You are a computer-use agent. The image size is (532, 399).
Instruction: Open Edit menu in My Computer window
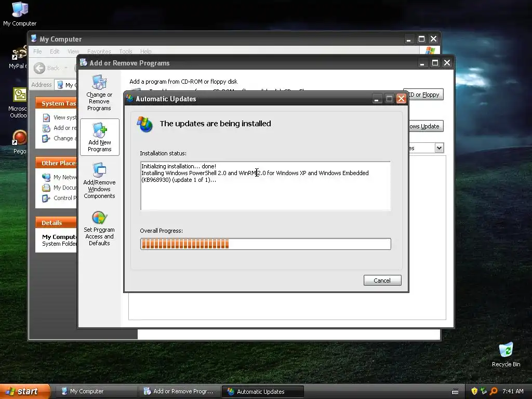54,51
